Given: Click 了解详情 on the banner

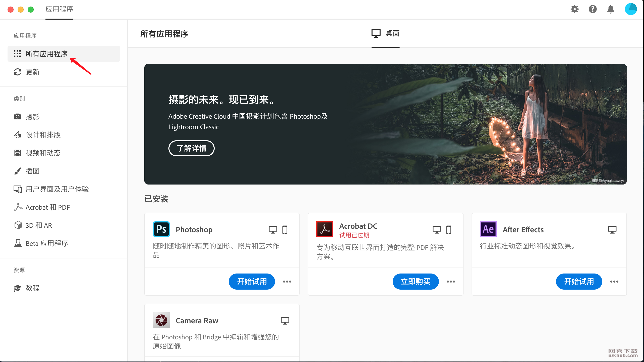Looking at the screenshot, I should click(x=191, y=148).
